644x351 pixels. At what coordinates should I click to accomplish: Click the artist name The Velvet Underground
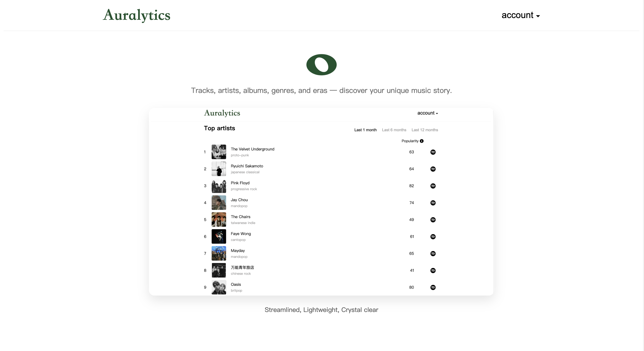pos(253,149)
